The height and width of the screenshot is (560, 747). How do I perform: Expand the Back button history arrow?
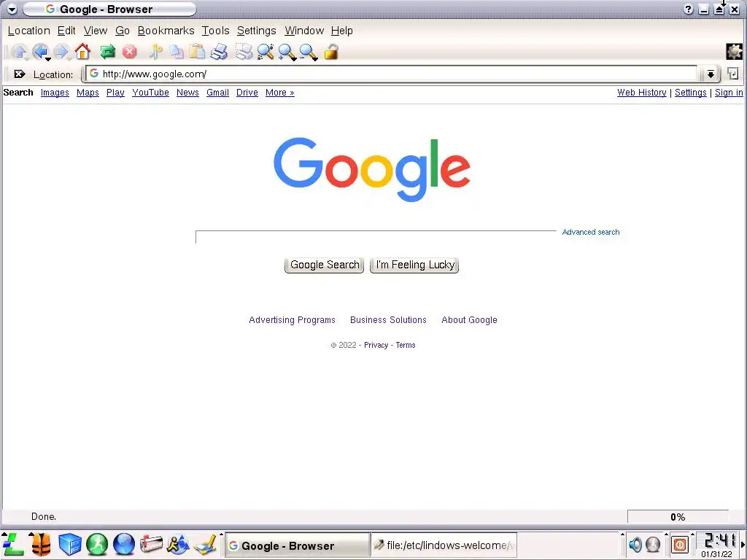(48, 59)
